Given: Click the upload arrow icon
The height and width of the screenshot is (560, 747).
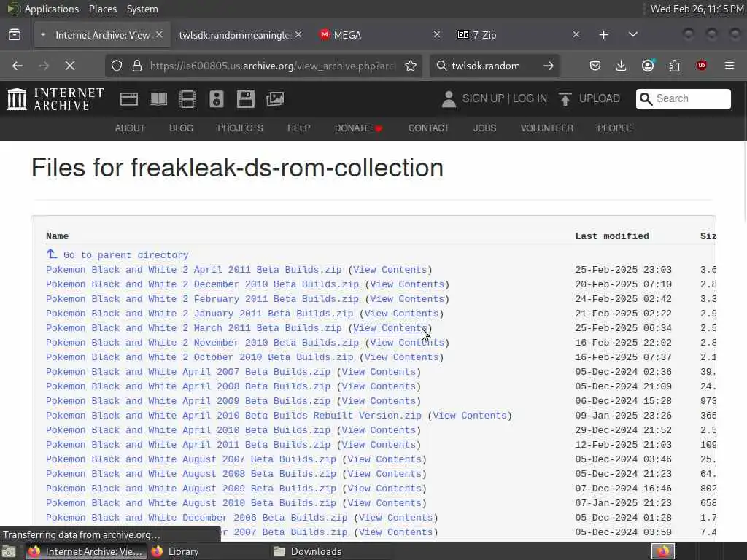Looking at the screenshot, I should pyautogui.click(x=565, y=99).
